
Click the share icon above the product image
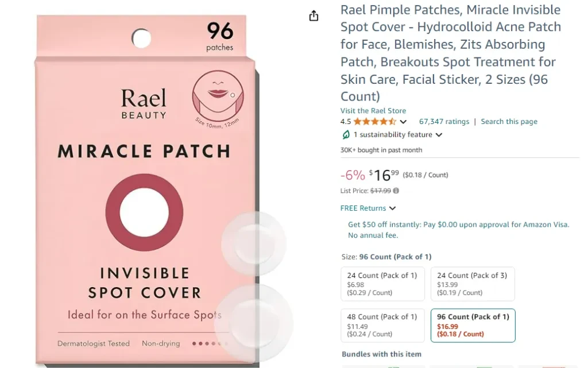[x=314, y=16]
